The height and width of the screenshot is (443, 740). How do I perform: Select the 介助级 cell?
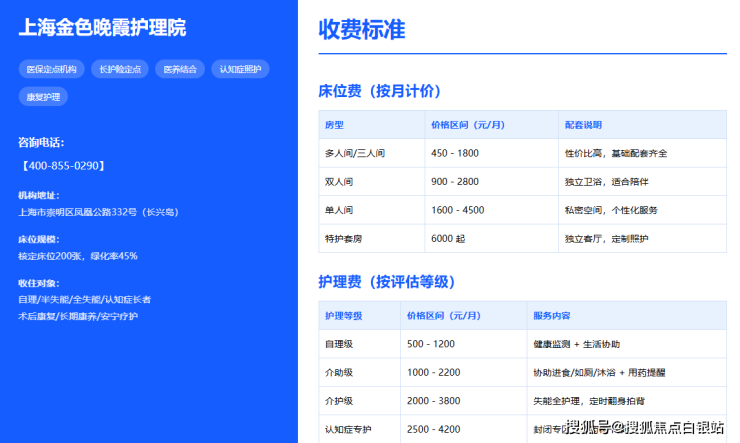pyautogui.click(x=360, y=372)
